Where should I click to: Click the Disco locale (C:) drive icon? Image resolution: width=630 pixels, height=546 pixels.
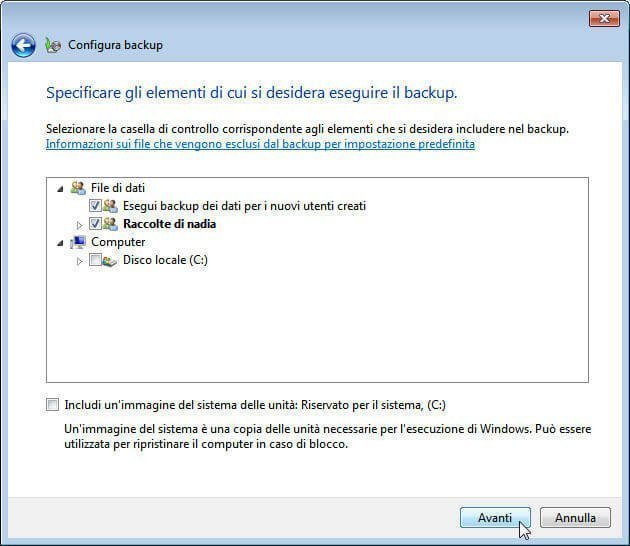coord(110,260)
